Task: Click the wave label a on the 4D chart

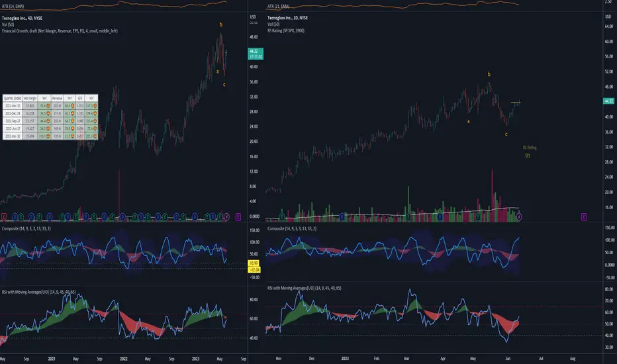Action: (x=217, y=71)
